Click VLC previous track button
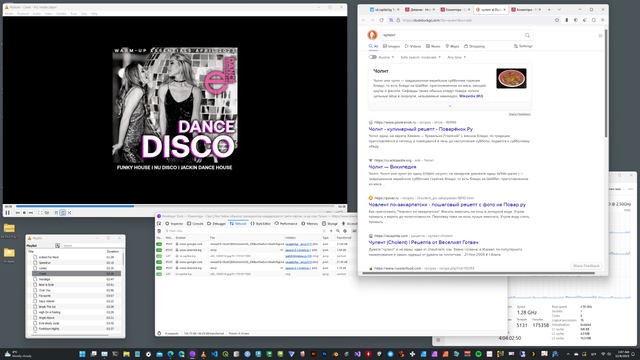This screenshot has height=360, width=640. point(18,213)
